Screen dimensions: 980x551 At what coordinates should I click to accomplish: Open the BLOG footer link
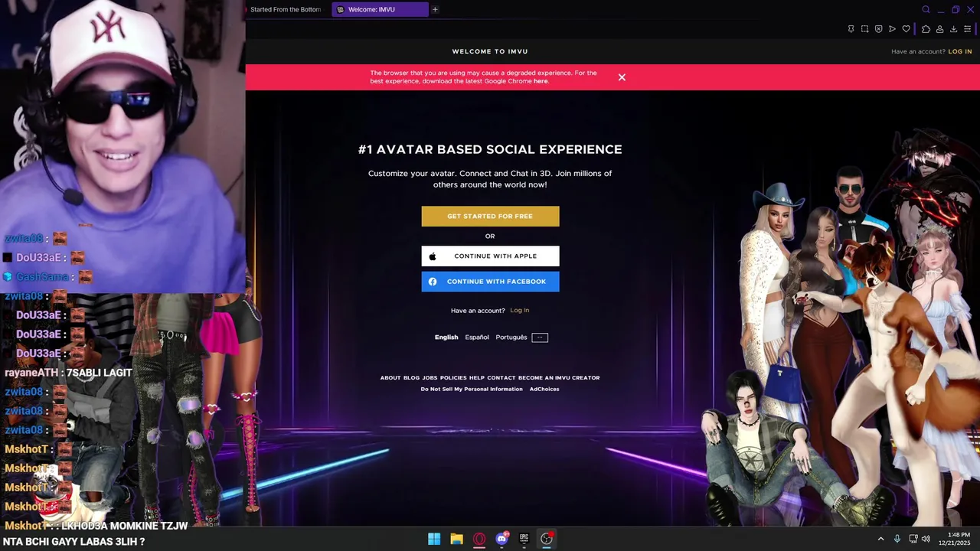pos(411,377)
